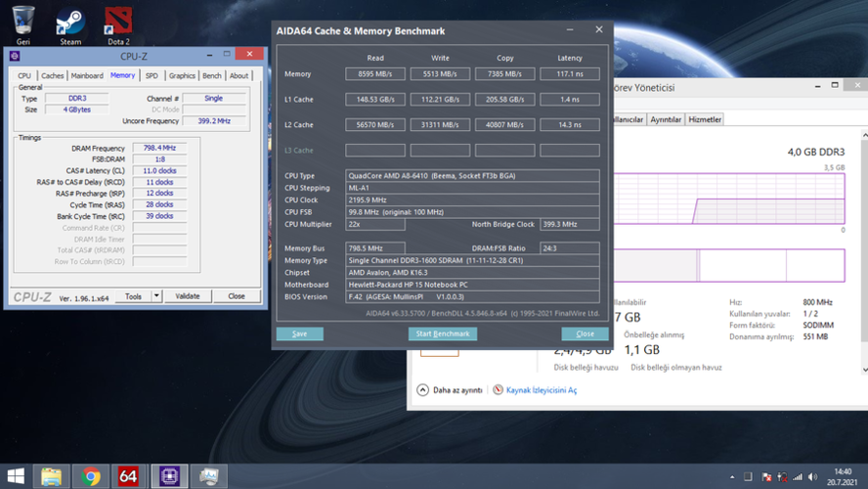Click the CPU Multiplier field 22x
This screenshot has width=868, height=489.
click(x=374, y=224)
